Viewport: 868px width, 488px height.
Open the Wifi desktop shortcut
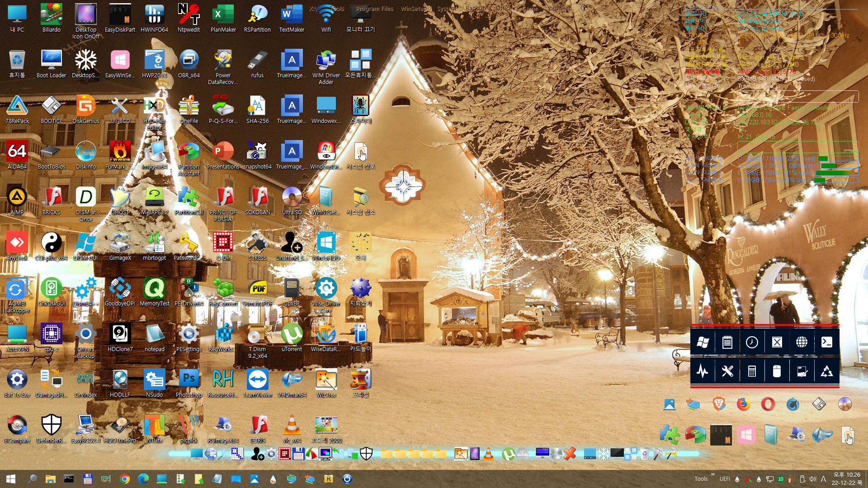click(x=326, y=18)
